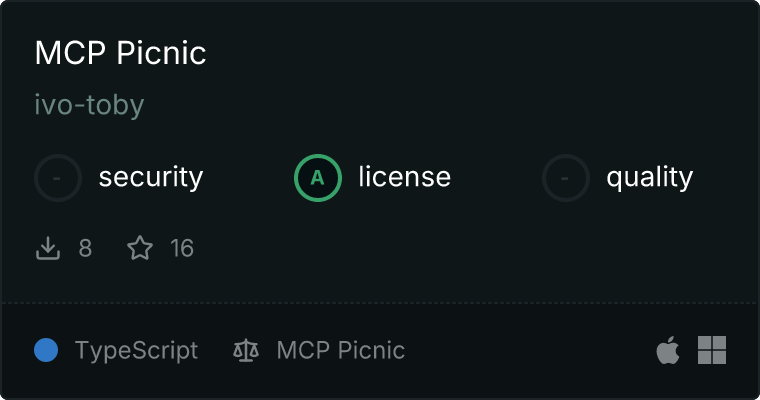Click the Windows platform icon
Viewport: 760px width, 400px height.
coord(712,350)
